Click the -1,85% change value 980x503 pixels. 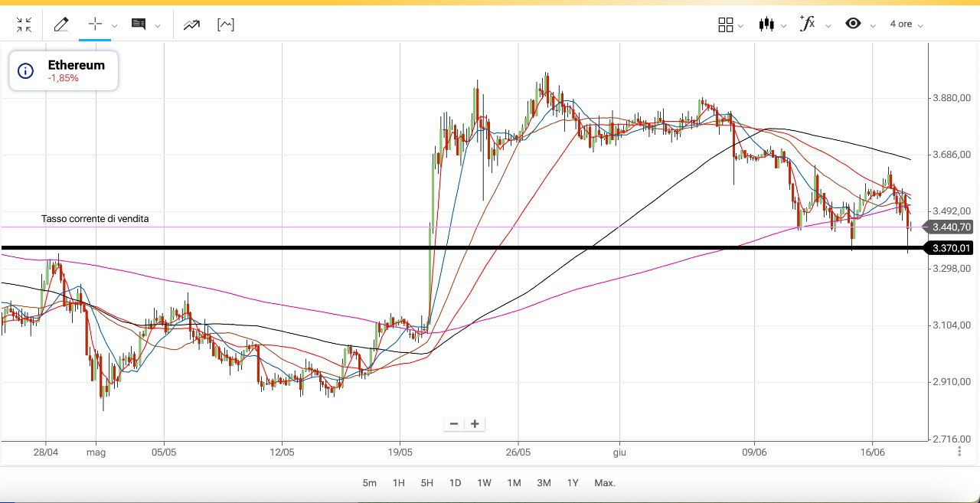63,78
